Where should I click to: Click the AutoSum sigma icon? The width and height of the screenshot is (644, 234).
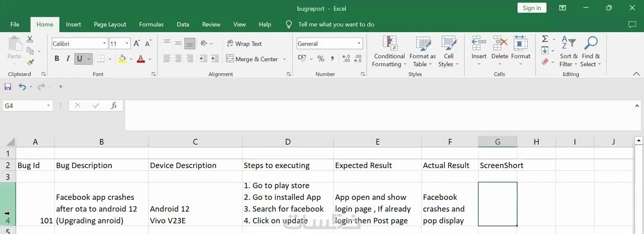tap(545, 39)
